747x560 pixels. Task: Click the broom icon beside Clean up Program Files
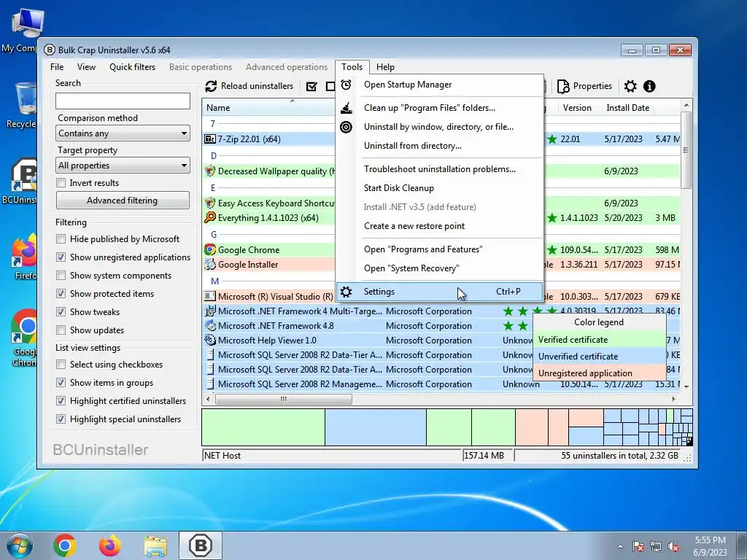(347, 108)
